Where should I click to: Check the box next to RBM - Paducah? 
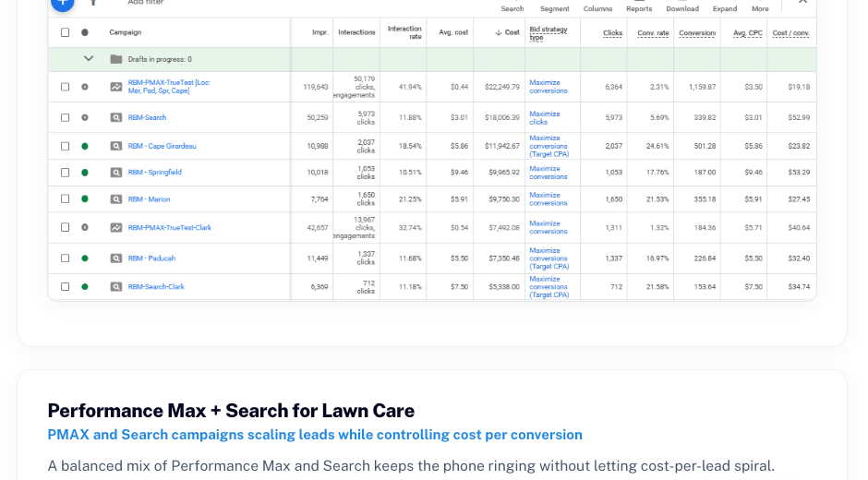(x=65, y=258)
